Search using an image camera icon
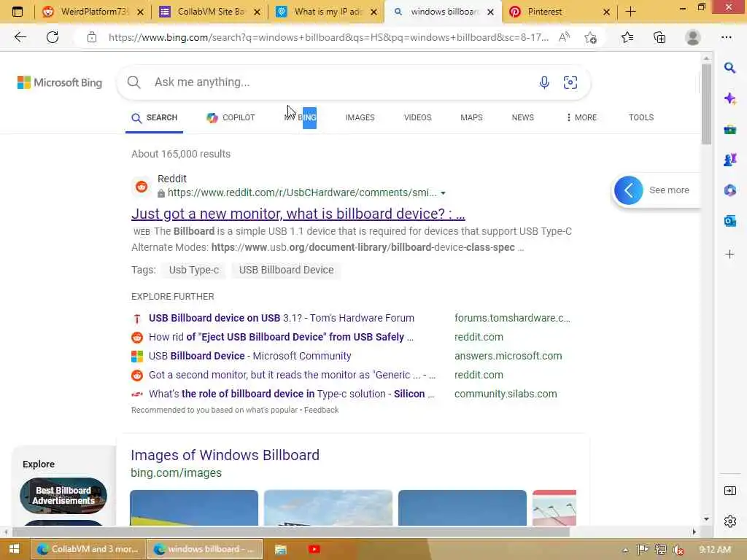Image resolution: width=747 pixels, height=560 pixels. pyautogui.click(x=570, y=82)
